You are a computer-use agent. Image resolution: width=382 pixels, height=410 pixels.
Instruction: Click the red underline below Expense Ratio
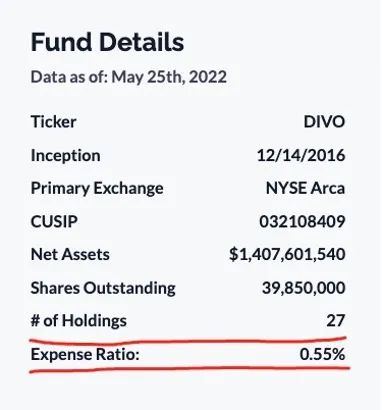[190, 369]
